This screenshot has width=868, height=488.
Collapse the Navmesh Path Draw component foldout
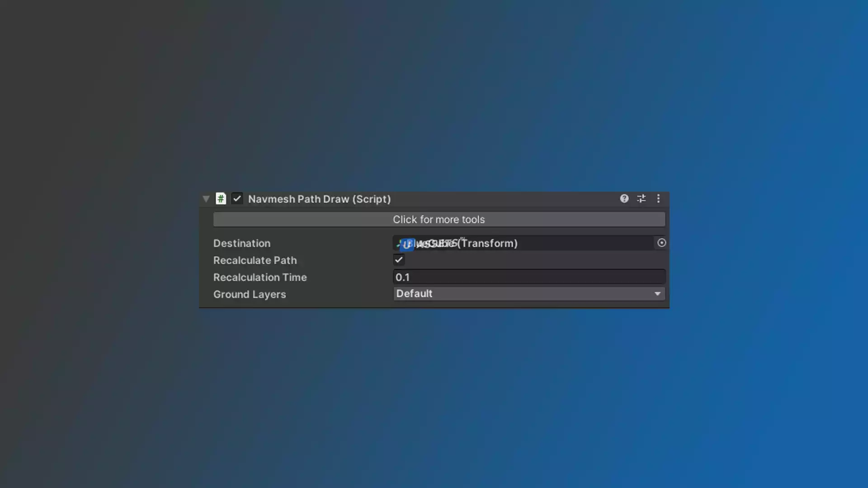206,199
